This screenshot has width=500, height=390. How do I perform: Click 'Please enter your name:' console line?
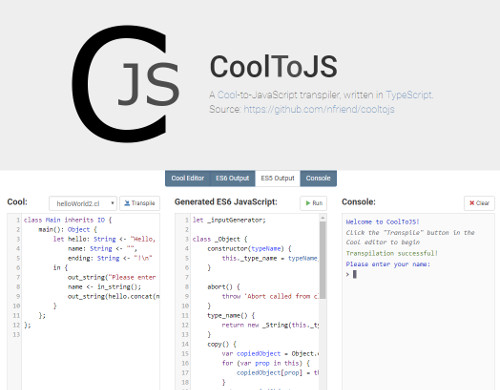pyautogui.click(x=388, y=264)
